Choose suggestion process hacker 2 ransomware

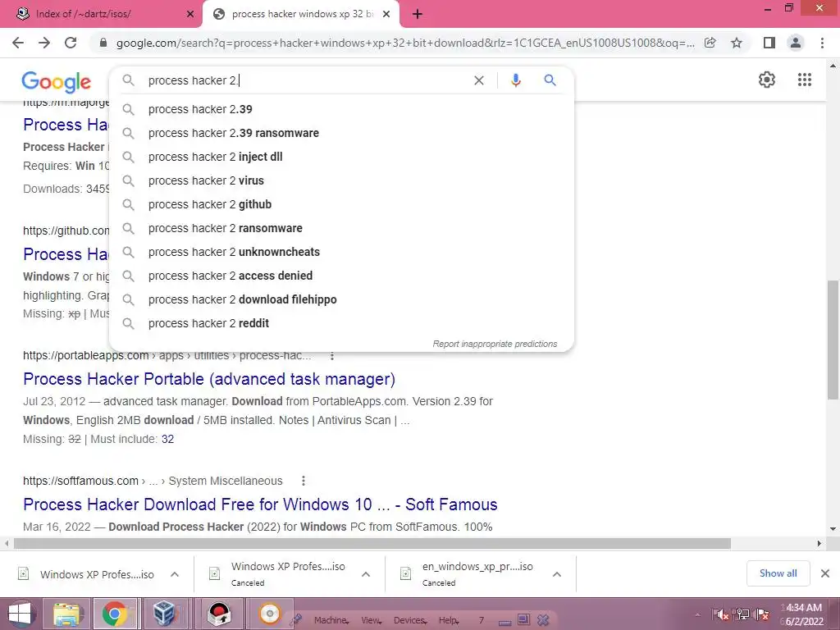tap(342, 228)
